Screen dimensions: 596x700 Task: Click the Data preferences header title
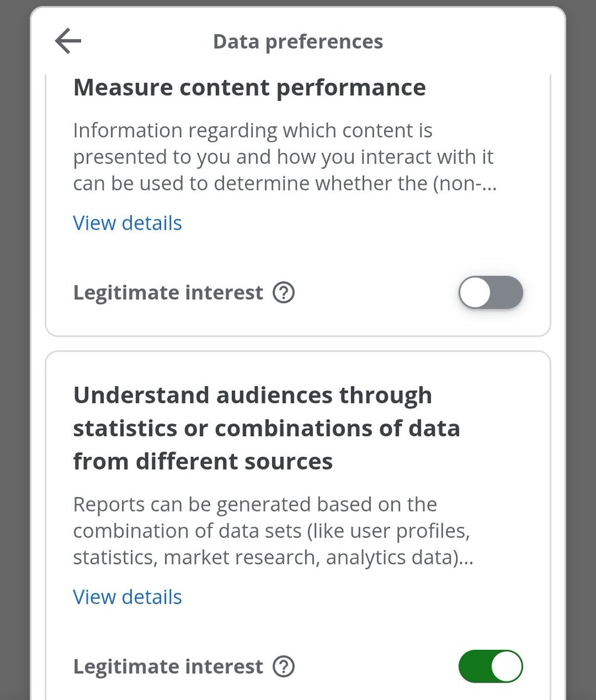298,42
